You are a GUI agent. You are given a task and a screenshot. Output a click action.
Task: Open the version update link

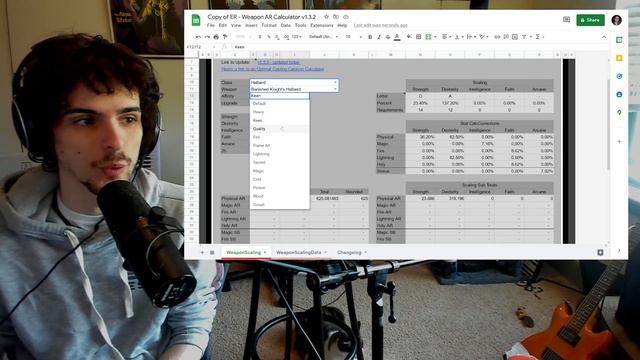click(x=279, y=62)
